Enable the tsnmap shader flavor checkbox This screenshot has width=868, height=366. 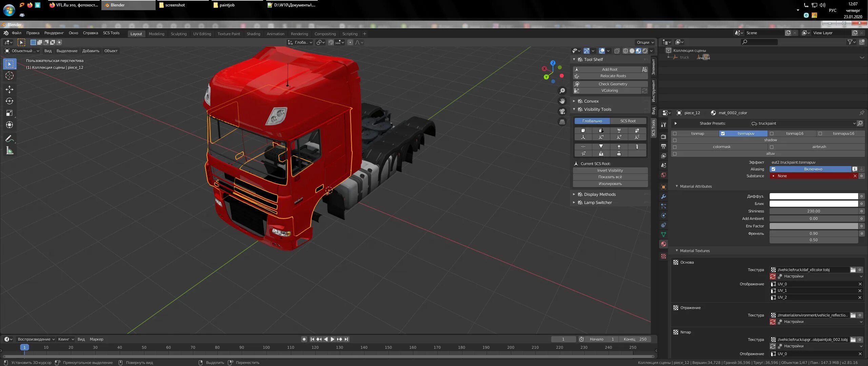pyautogui.click(x=675, y=134)
